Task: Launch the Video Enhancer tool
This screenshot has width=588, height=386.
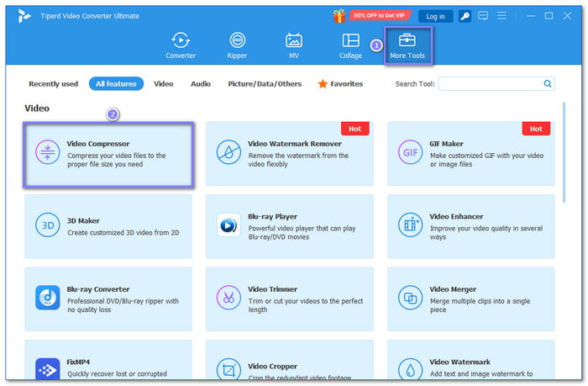Action: (470, 225)
